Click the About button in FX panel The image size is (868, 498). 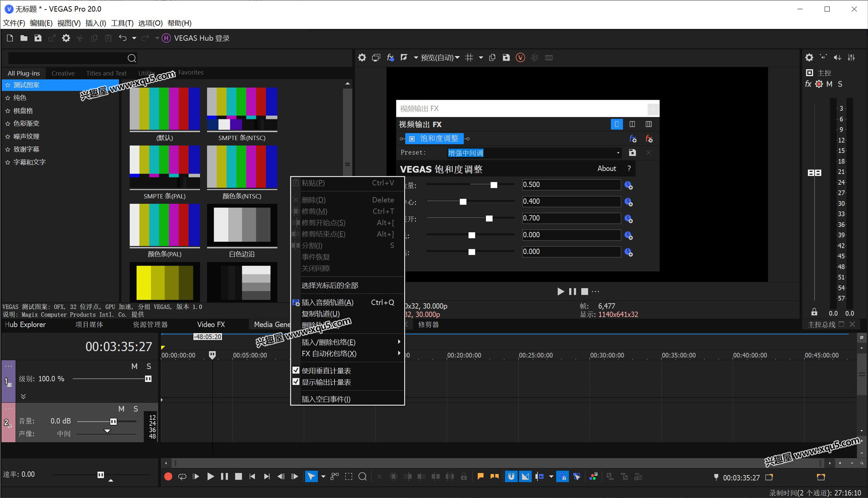[606, 168]
